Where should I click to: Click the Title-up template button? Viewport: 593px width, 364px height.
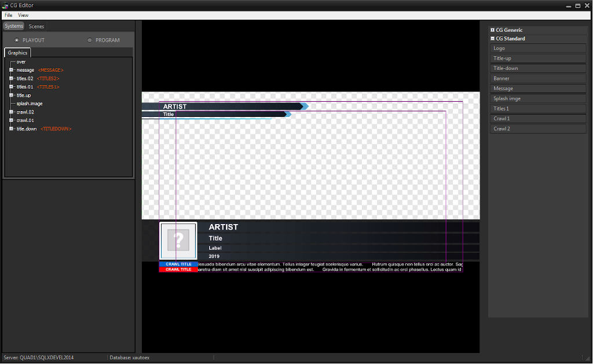(538, 58)
